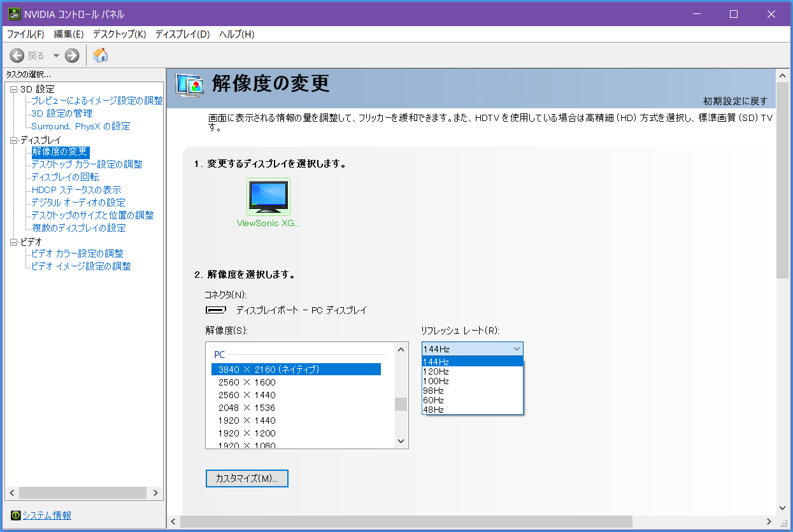Image resolution: width=793 pixels, height=532 pixels.
Task: Click main panel vertical scrollbar thumb
Action: 782,180
